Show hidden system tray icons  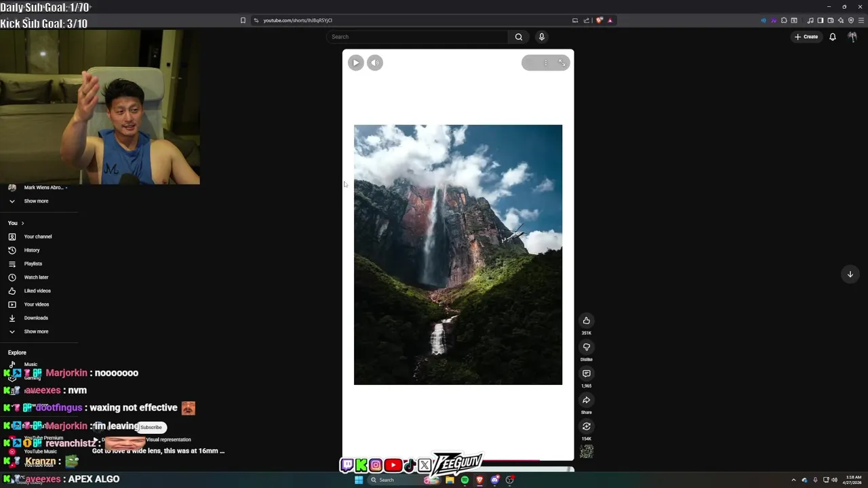pyautogui.click(x=793, y=480)
